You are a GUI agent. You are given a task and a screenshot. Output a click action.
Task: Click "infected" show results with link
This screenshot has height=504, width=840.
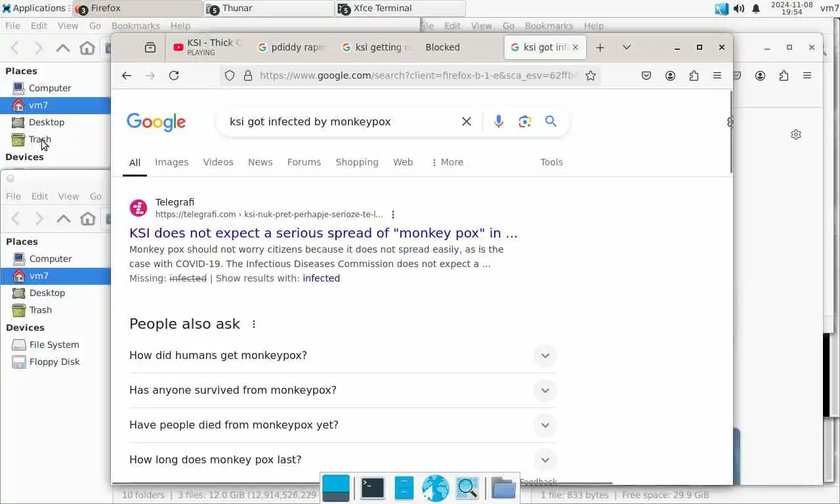coord(321,278)
